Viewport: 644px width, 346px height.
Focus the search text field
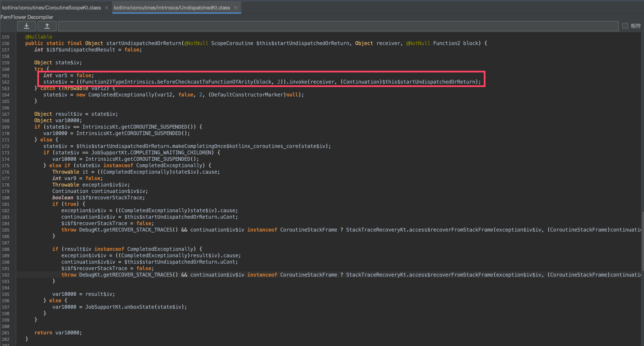(338, 26)
